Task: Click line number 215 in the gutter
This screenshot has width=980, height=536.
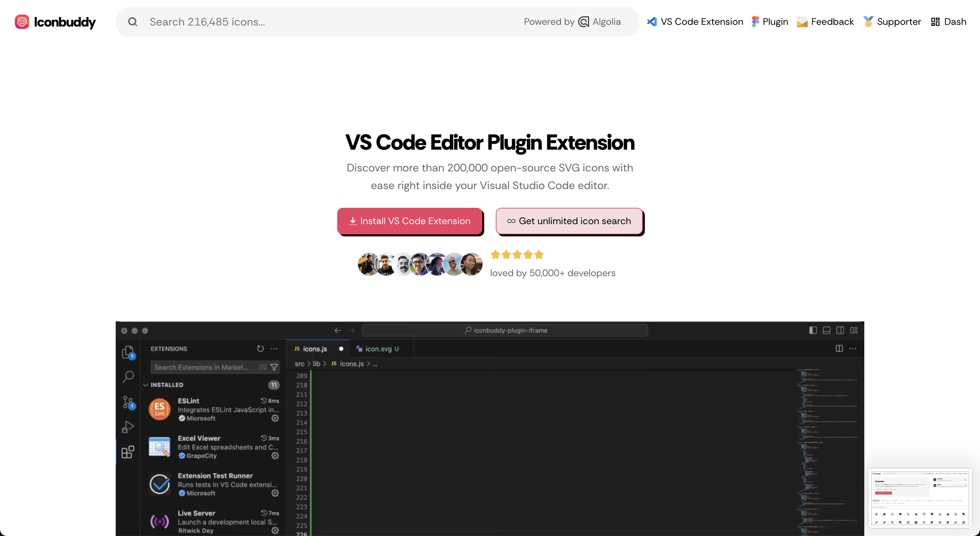Action: 301,432
